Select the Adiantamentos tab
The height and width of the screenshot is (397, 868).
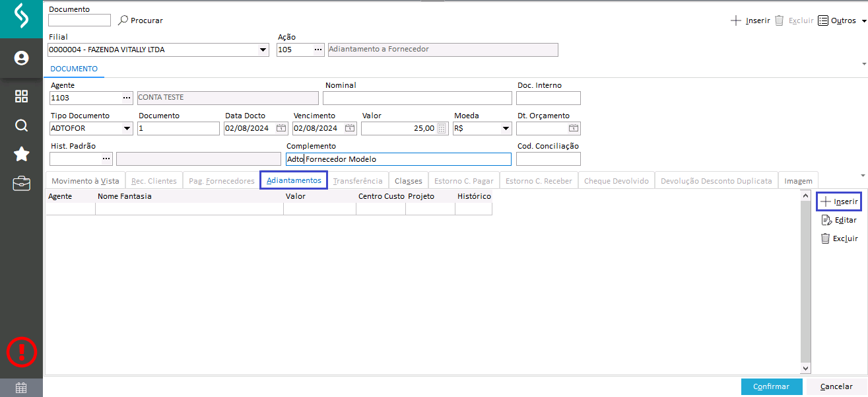pyautogui.click(x=294, y=180)
